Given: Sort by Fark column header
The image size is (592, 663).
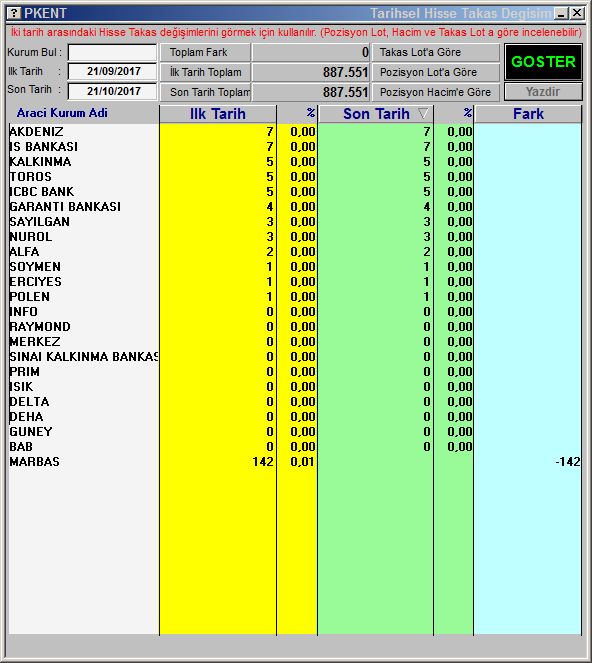Looking at the screenshot, I should [528, 114].
